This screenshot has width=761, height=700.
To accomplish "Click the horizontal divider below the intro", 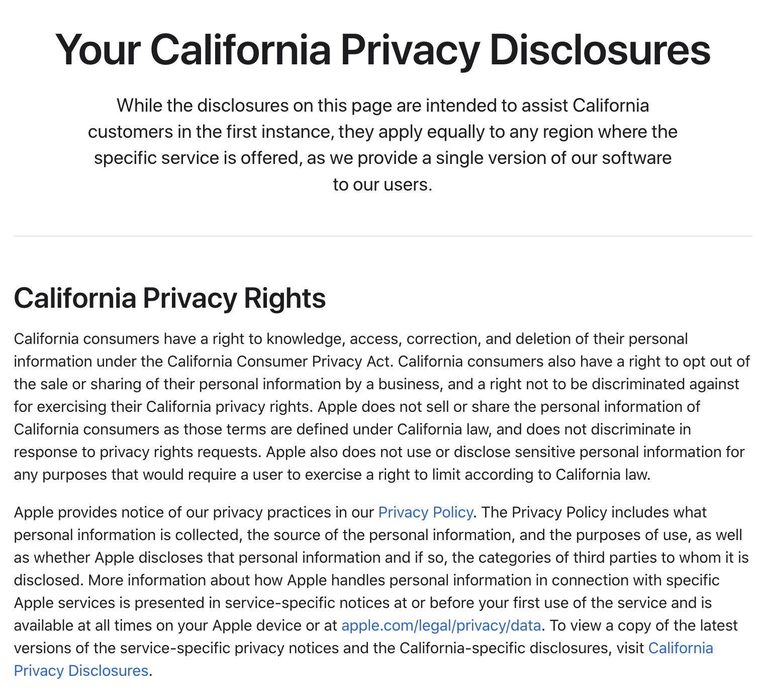I will [383, 236].
